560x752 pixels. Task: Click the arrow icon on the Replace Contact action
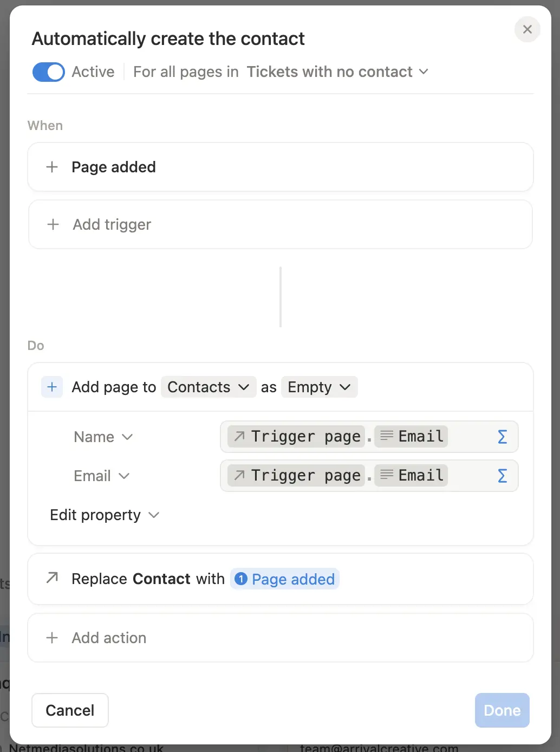(x=51, y=578)
